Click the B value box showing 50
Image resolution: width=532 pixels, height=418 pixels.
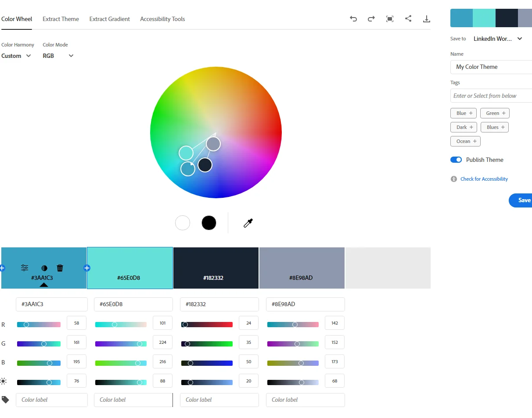[x=248, y=361]
